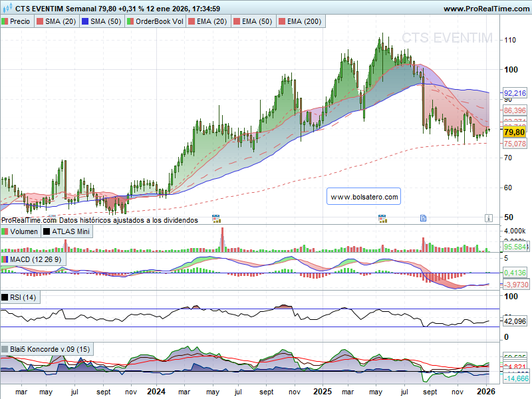Open the www.bolsatero.com link box
Viewport: 532px width, 399px height.
pyautogui.click(x=364, y=197)
